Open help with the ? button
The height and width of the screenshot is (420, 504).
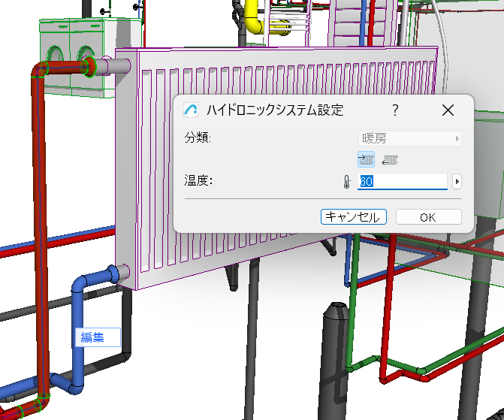[x=395, y=110]
